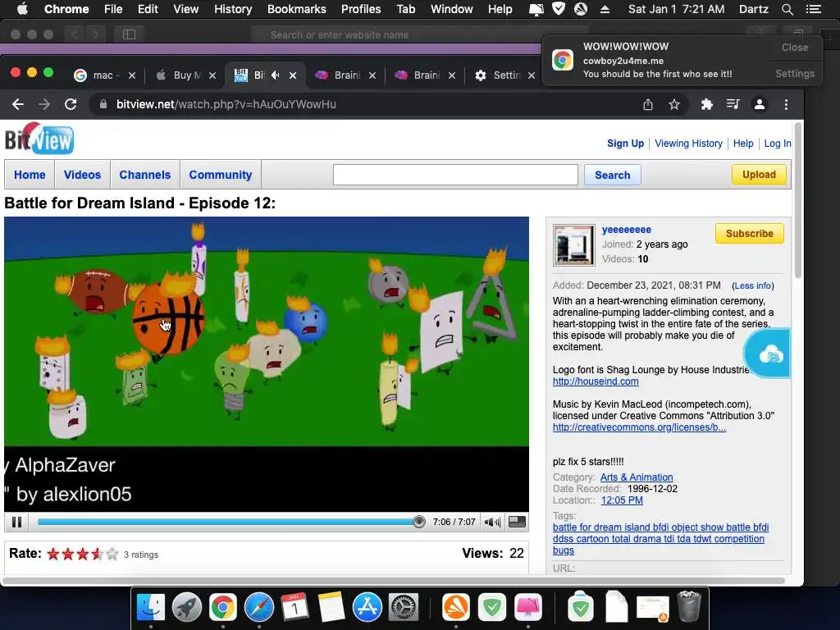Open the media control icon in Chrome toolbar
The image size is (840, 630).
(733, 104)
